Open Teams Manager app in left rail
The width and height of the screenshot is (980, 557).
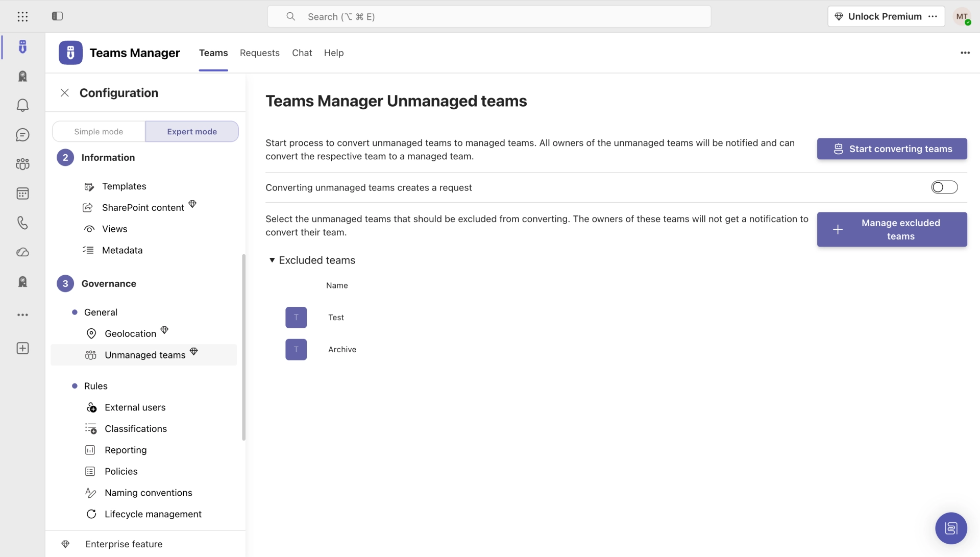coord(22,47)
